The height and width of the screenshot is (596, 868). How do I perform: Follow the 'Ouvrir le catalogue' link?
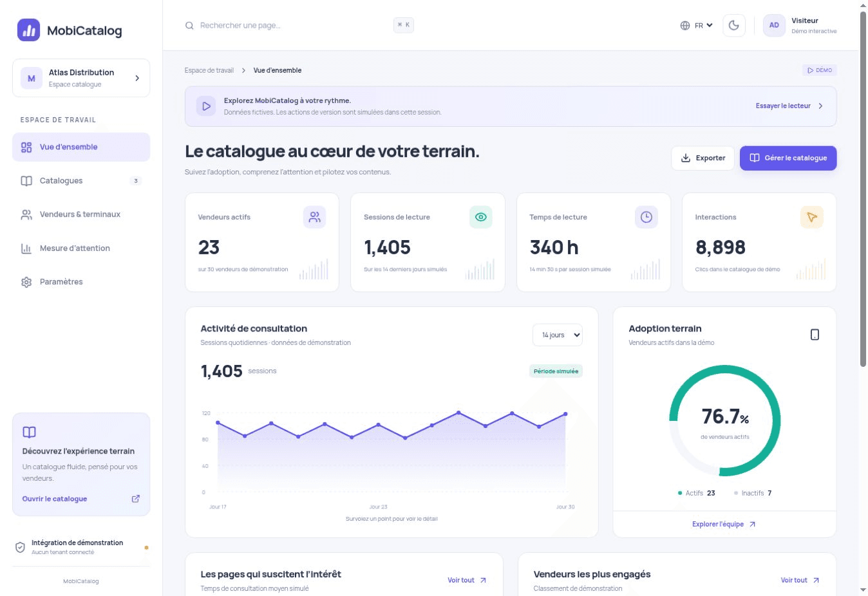55,499
